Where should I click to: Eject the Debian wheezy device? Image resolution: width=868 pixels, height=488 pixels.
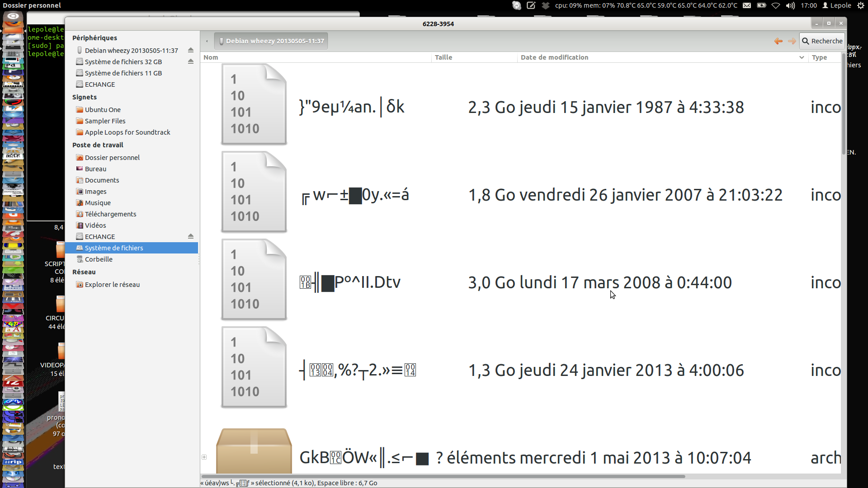pyautogui.click(x=191, y=50)
